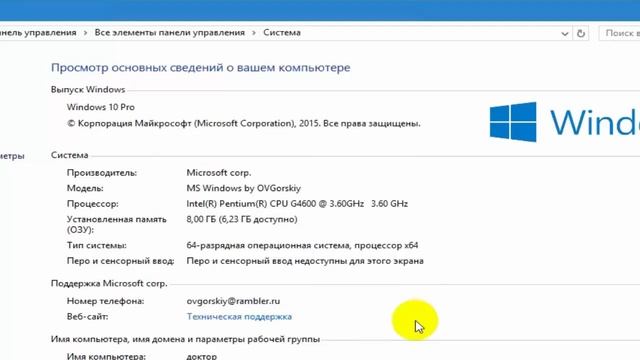This screenshot has height=360, width=640.
Task: Click the 'Производитель:' label
Action: click(102, 173)
